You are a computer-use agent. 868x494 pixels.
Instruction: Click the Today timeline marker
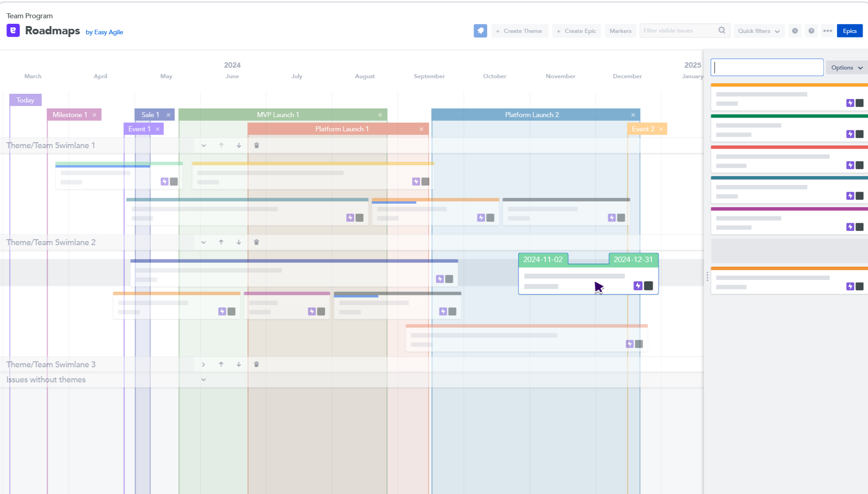[x=25, y=100]
